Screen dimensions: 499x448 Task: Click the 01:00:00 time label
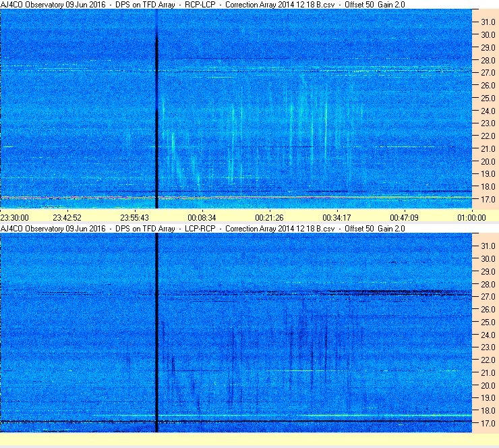coord(472,217)
